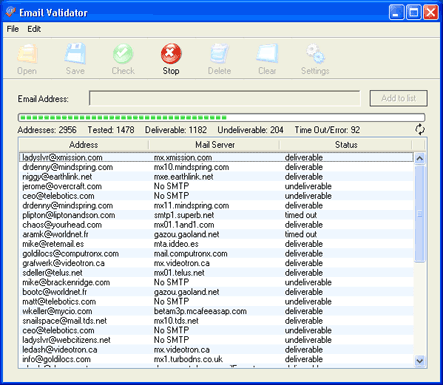Select row jerome@overcraft.com
This screenshot has height=385, width=443.
coord(216,186)
